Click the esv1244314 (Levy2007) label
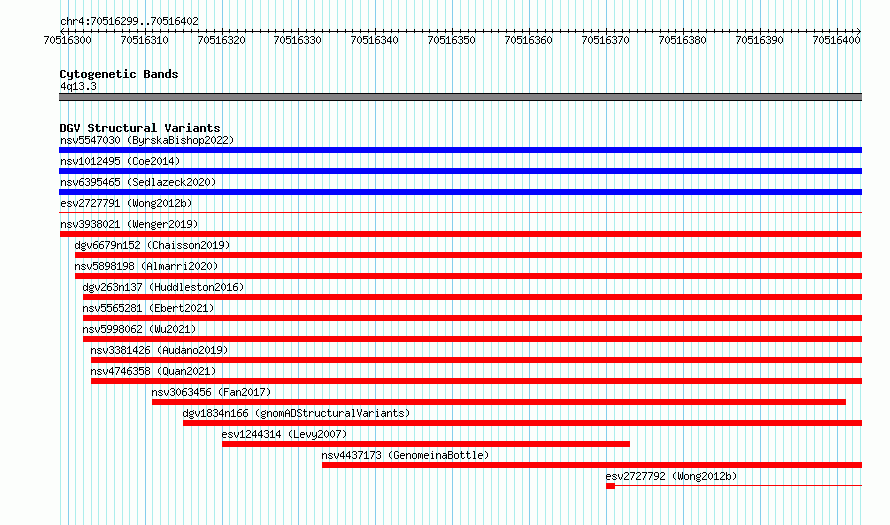The image size is (890, 525). click(284, 434)
